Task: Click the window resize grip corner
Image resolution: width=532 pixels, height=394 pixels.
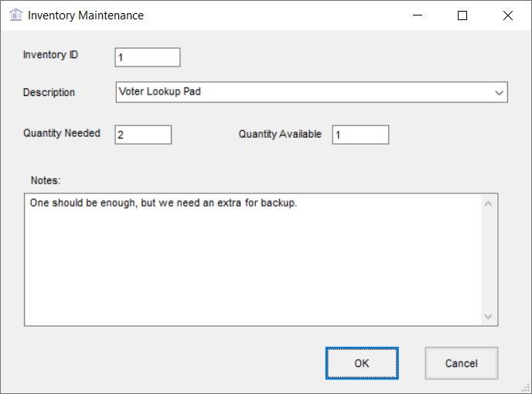Action: pos(526,388)
